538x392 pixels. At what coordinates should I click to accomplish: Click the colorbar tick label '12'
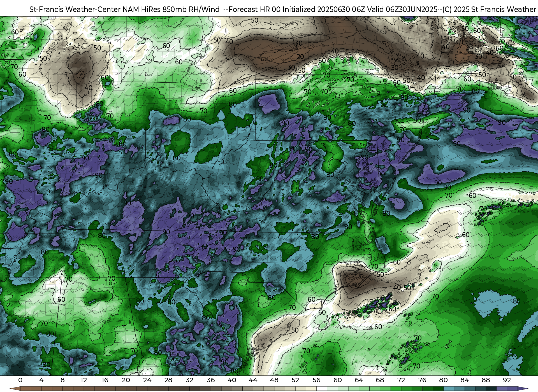pos(84,380)
